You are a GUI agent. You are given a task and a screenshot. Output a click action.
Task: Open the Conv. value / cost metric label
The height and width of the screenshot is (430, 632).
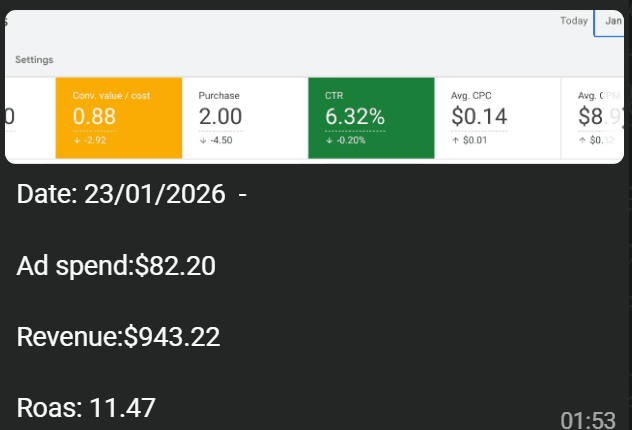[109, 96]
